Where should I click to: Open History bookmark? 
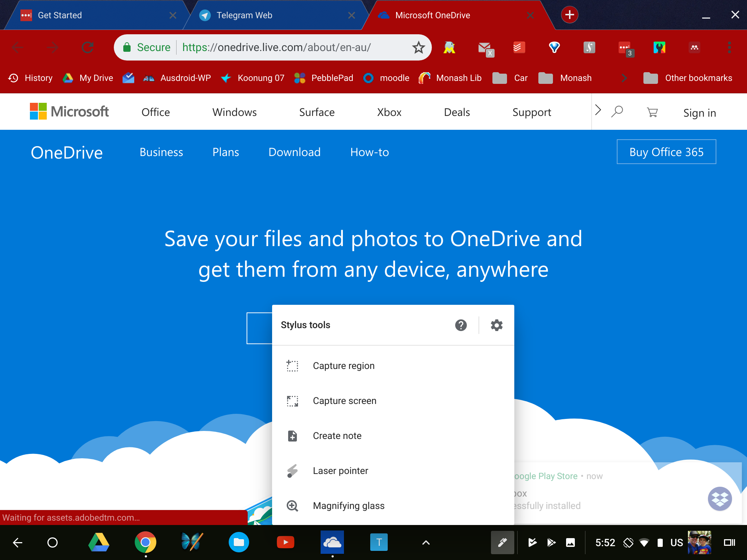[x=31, y=78]
